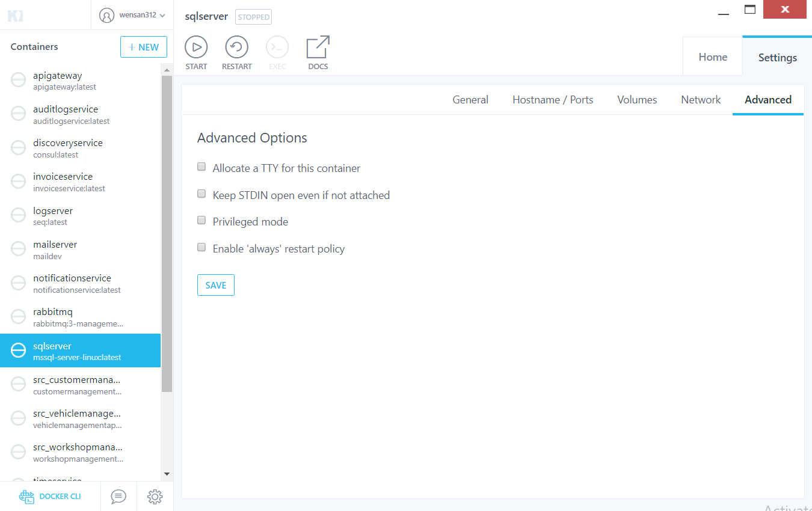Click status icon of selected sqlserver row

(19, 350)
